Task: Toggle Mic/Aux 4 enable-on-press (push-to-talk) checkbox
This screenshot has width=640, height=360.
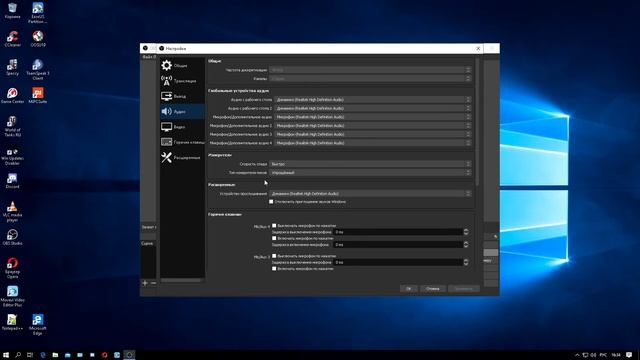Action: coord(274,238)
